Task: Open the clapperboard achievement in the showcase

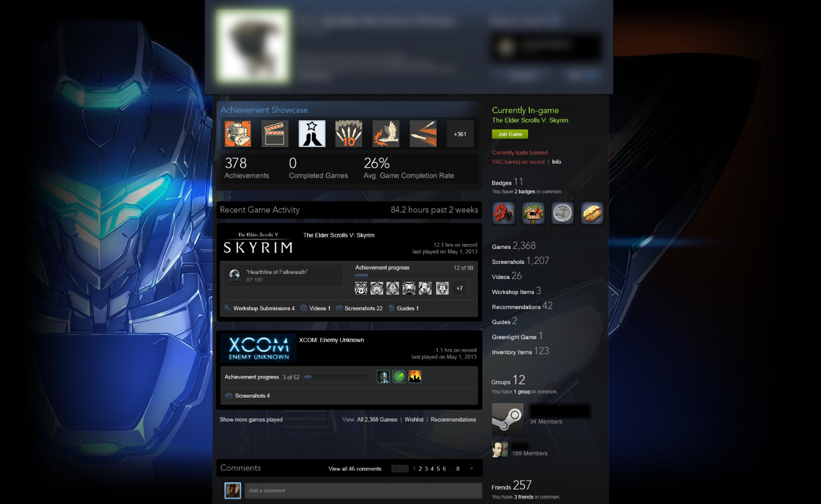Action: tap(275, 134)
